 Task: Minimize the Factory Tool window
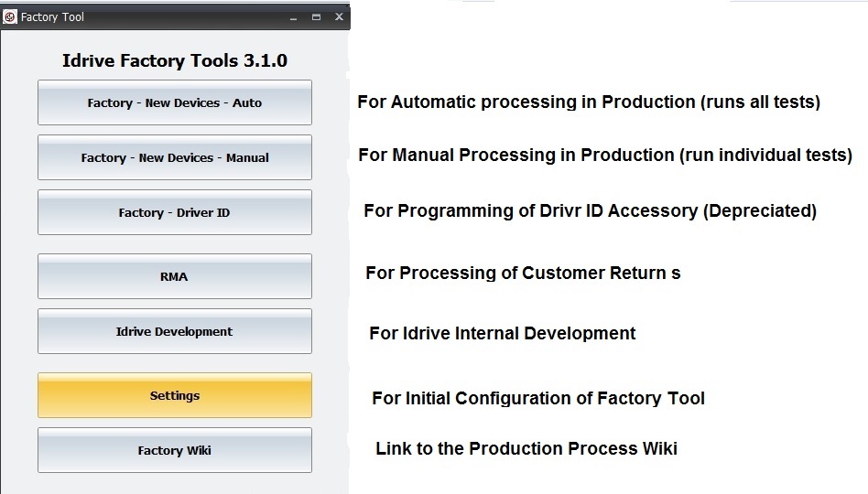pos(293,16)
